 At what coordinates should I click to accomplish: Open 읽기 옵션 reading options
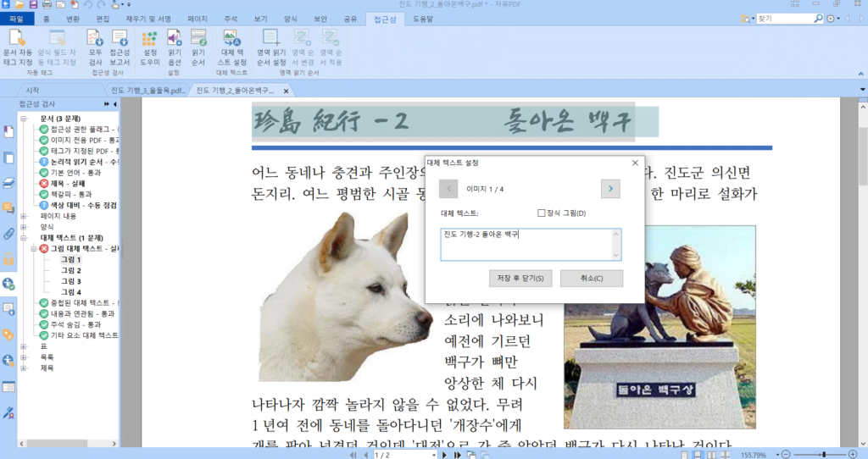pyautogui.click(x=175, y=47)
